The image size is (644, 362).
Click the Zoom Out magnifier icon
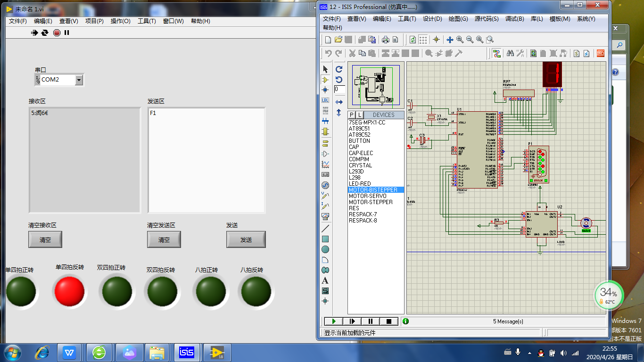click(470, 40)
